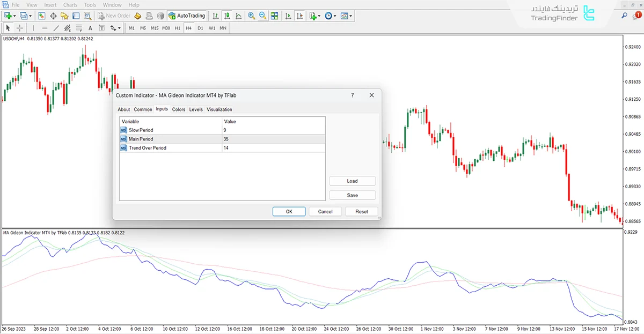
Task: Open the Colors tab in dialog
Action: pos(179,109)
